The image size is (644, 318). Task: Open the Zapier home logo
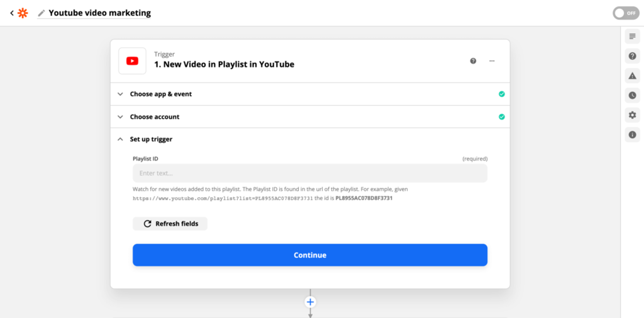coord(23,13)
